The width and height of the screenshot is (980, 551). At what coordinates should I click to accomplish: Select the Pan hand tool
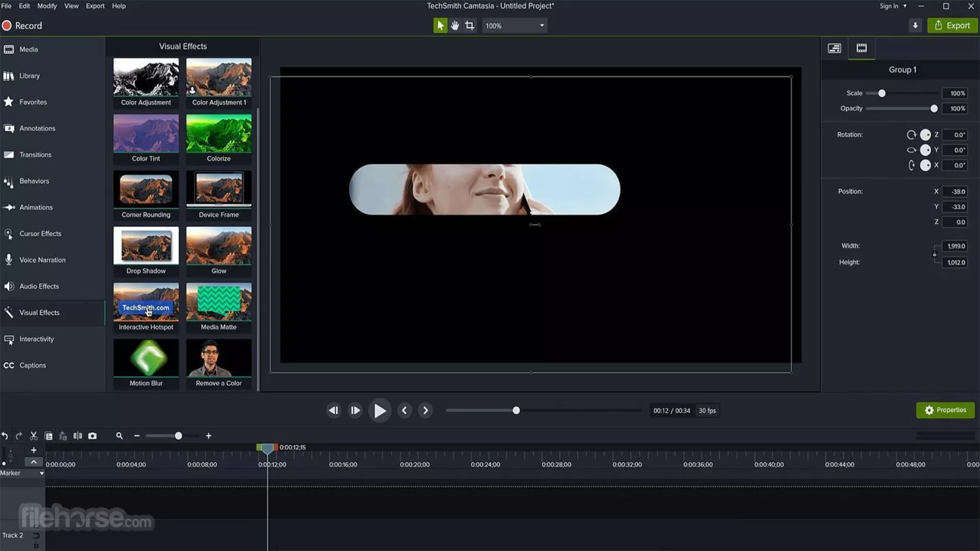click(x=455, y=26)
